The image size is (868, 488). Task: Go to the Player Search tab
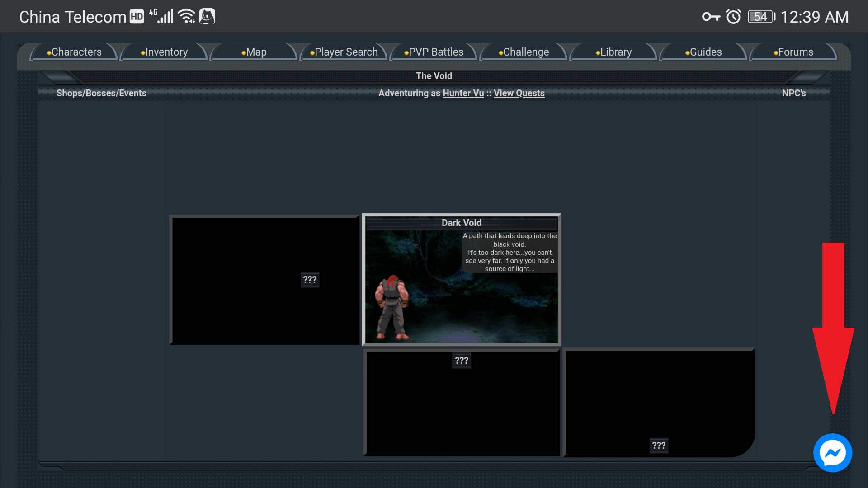[x=344, y=52]
